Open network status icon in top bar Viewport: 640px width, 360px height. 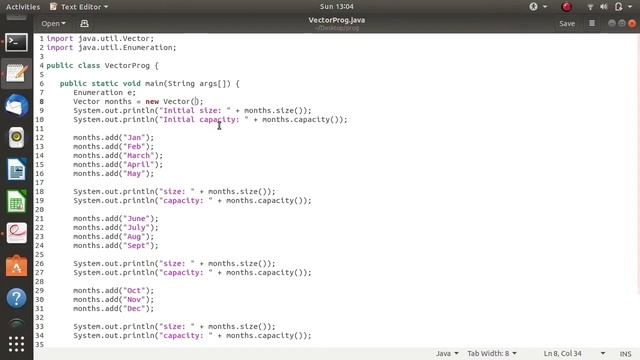click(x=590, y=7)
